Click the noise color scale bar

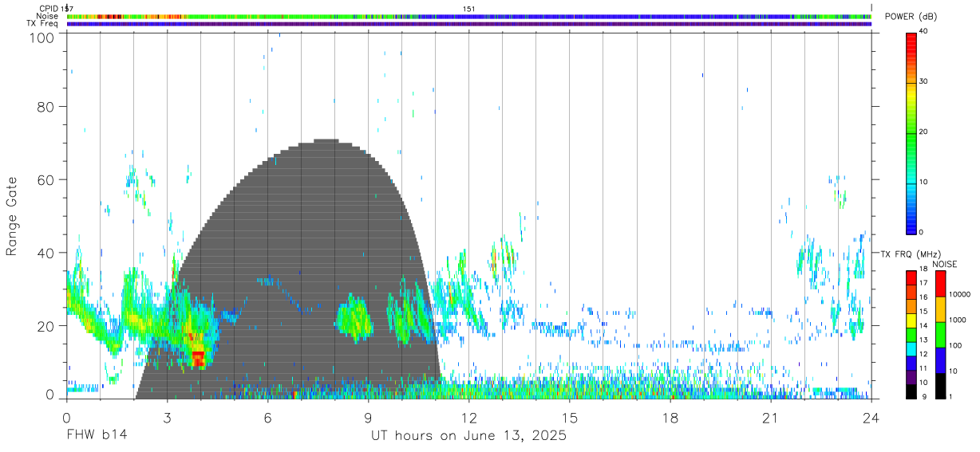(x=941, y=334)
